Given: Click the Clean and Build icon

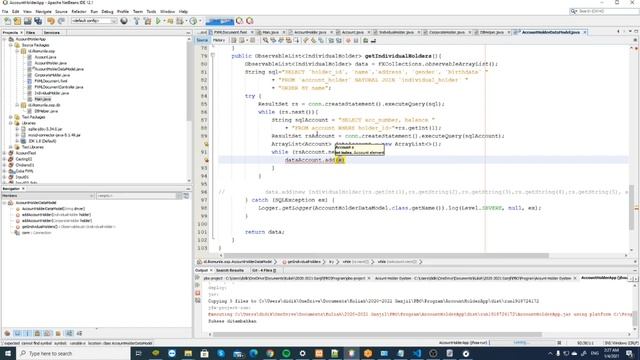Looking at the screenshot, I should 147,21.
